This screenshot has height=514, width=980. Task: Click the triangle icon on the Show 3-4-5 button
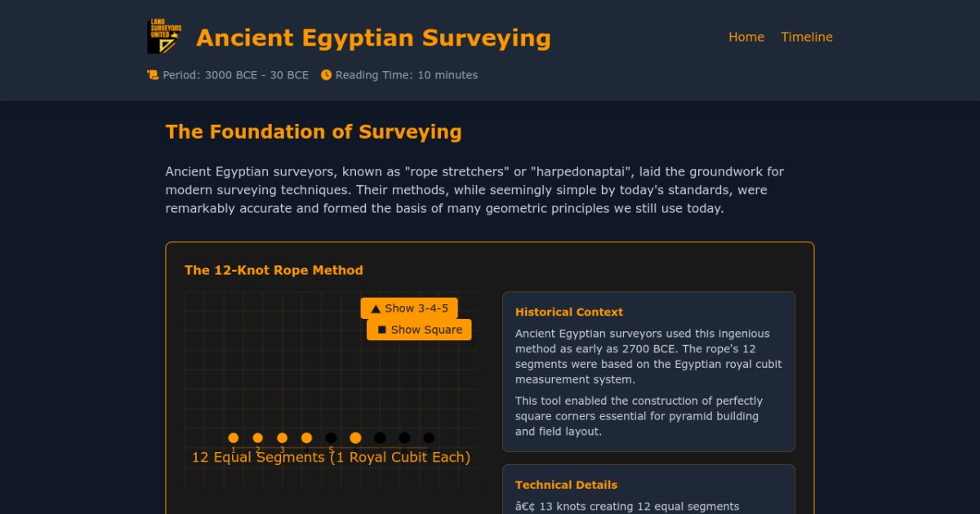click(x=376, y=308)
